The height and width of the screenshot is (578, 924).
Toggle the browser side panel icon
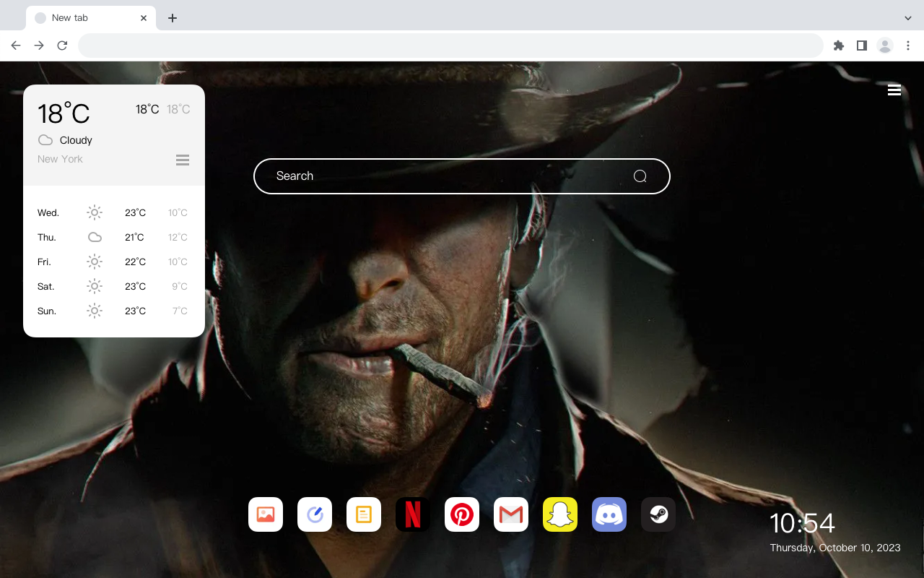tap(861, 46)
